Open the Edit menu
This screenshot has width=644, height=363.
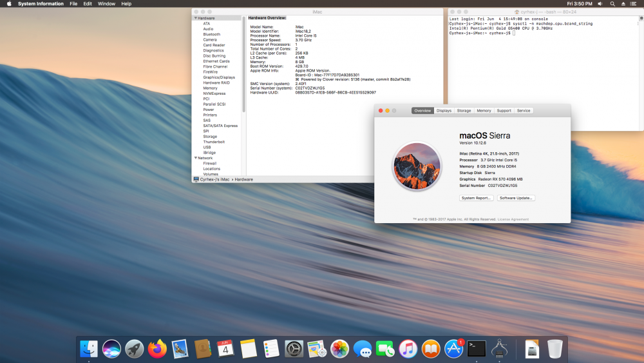(x=88, y=4)
